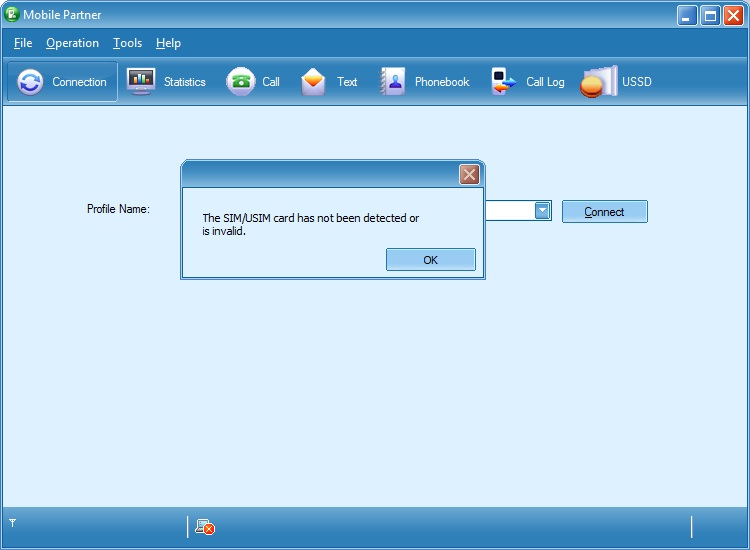Viewport: 750px width, 550px height.
Task: Click the disconnected network status icon
Action: [205, 527]
